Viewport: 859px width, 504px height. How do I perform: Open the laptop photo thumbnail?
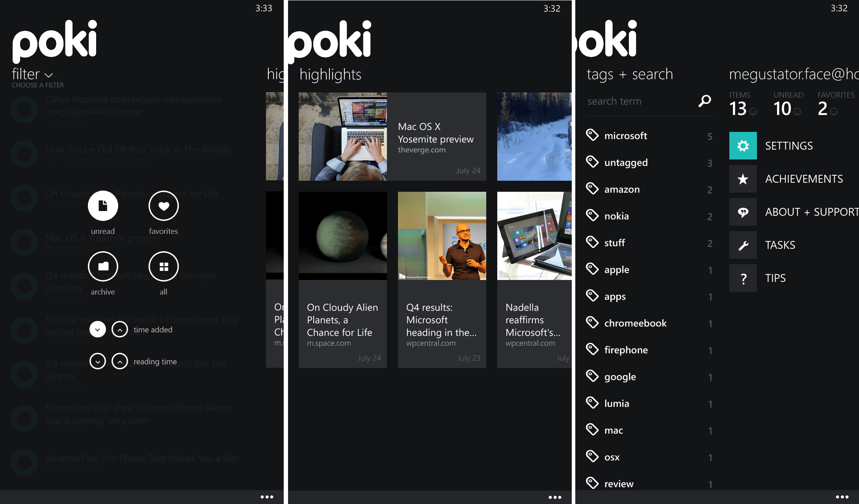tap(343, 137)
